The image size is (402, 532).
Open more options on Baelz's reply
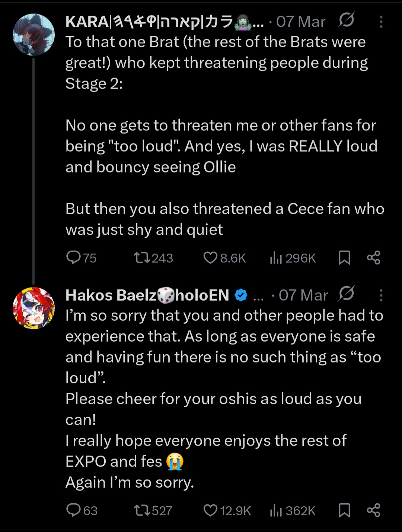(x=381, y=295)
